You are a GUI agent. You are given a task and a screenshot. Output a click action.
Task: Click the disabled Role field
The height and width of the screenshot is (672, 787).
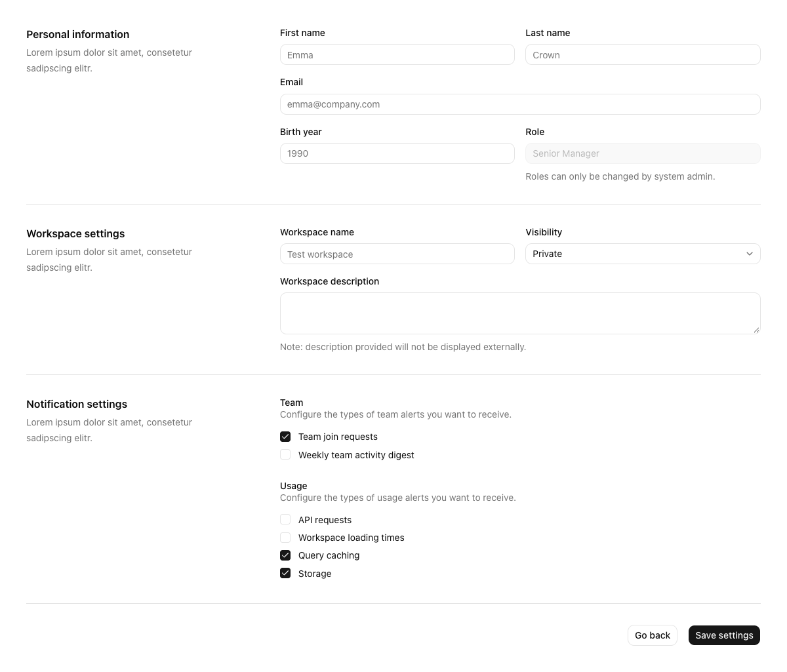click(643, 153)
